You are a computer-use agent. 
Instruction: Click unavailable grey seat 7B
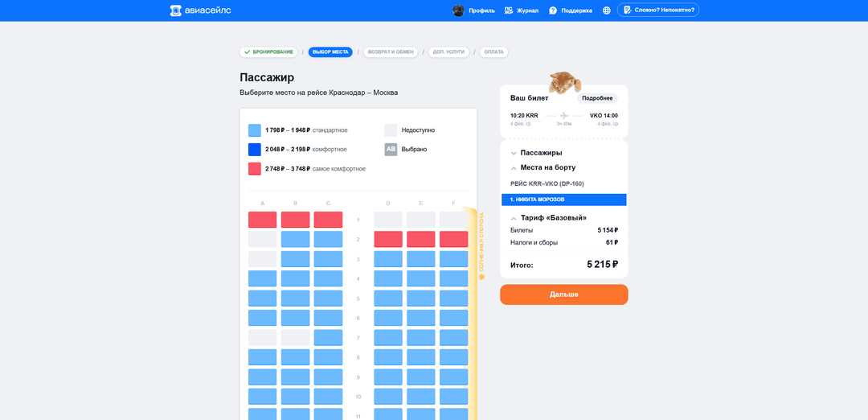coord(296,338)
